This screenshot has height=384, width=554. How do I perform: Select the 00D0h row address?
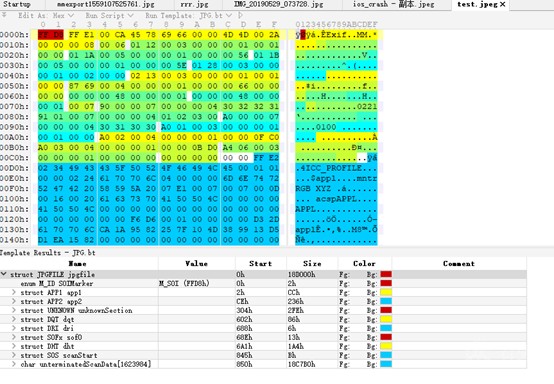14,168
